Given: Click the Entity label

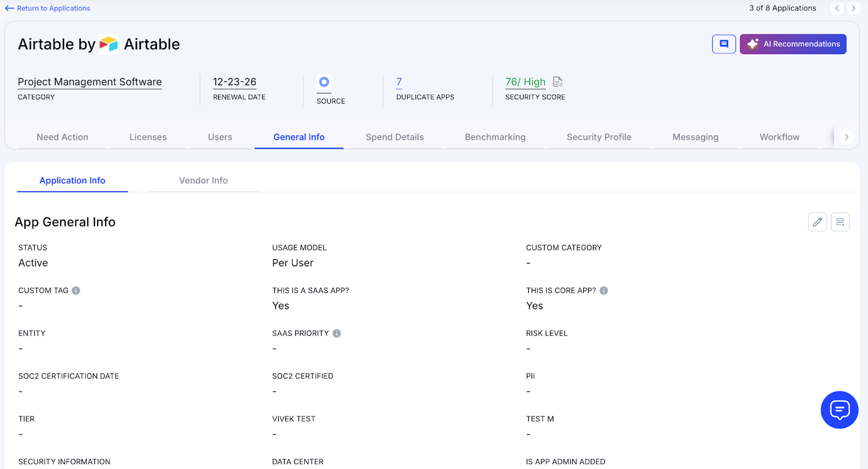Looking at the screenshot, I should 32,333.
